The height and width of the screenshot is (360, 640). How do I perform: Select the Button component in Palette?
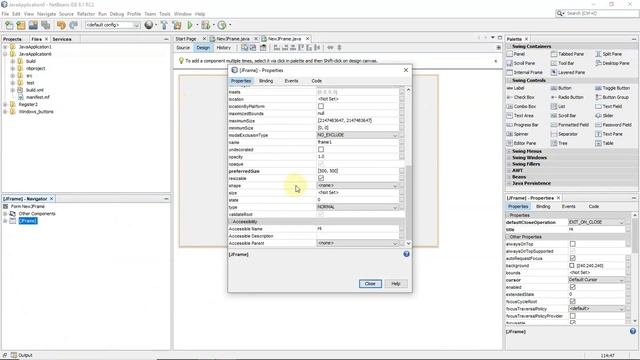pos(562,88)
